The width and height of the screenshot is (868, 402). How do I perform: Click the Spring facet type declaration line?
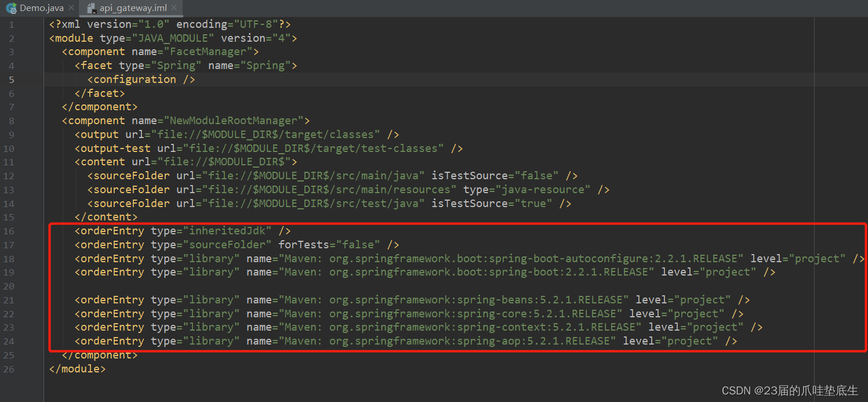pos(186,65)
